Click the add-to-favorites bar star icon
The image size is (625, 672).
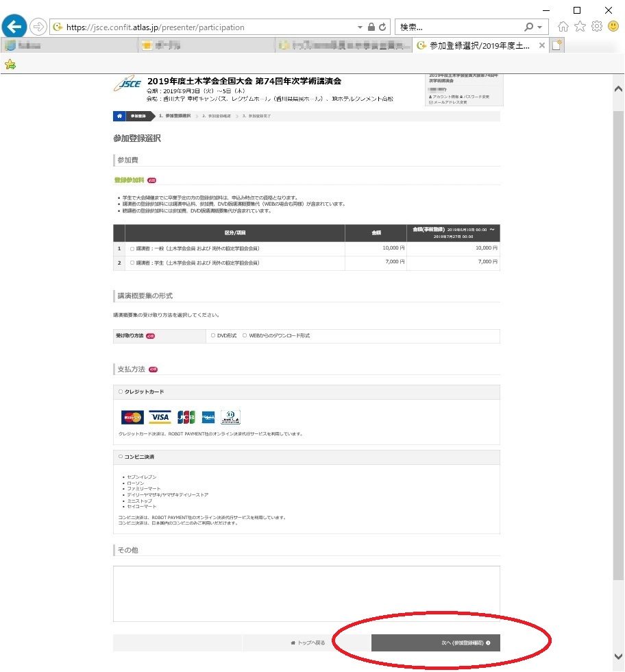10,64
